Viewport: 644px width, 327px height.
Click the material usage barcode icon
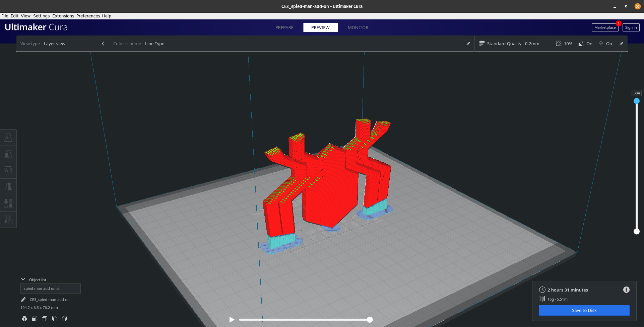(x=542, y=299)
